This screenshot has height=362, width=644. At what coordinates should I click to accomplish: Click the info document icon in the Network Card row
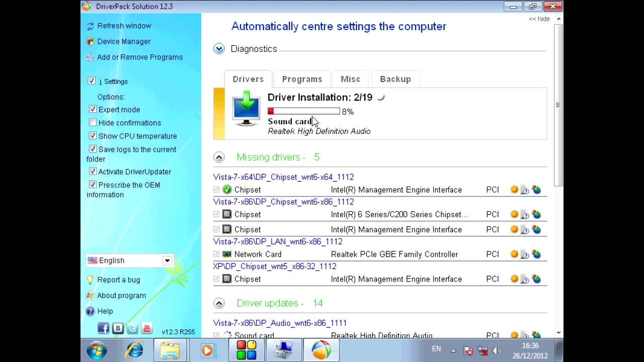pos(525,254)
